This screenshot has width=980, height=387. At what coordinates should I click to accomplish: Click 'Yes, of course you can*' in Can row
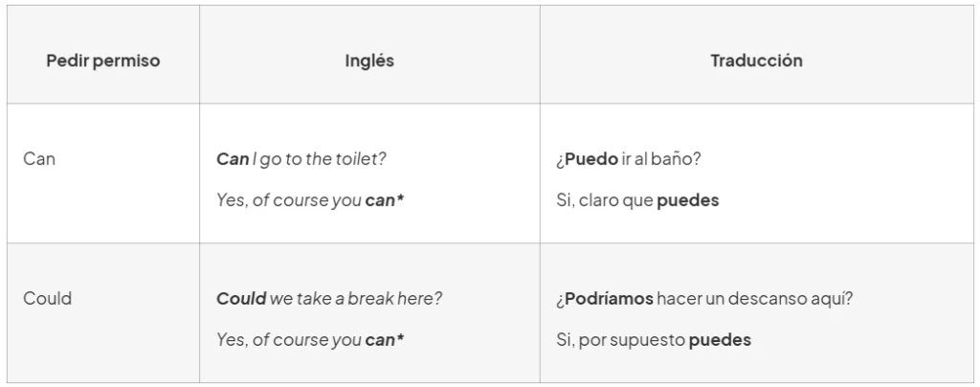click(310, 200)
